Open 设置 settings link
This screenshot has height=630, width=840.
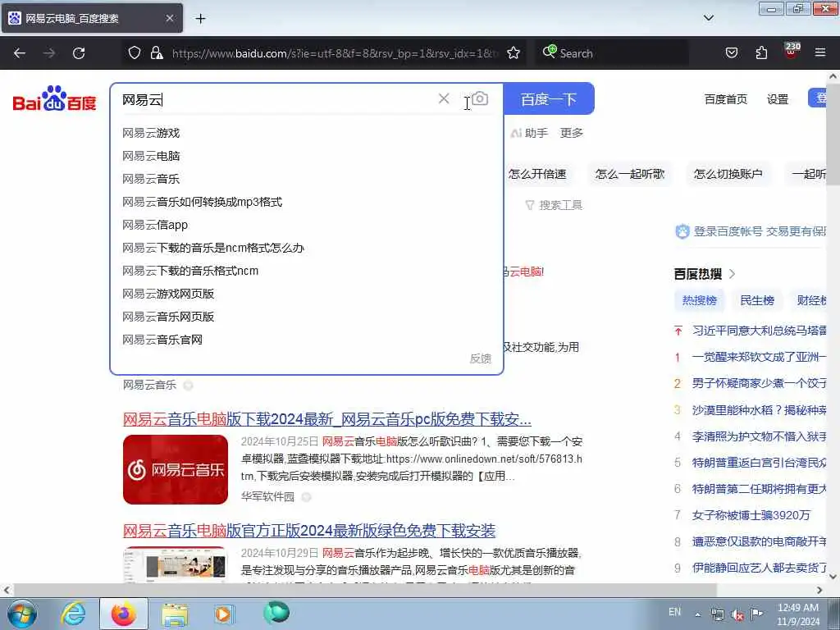point(778,99)
